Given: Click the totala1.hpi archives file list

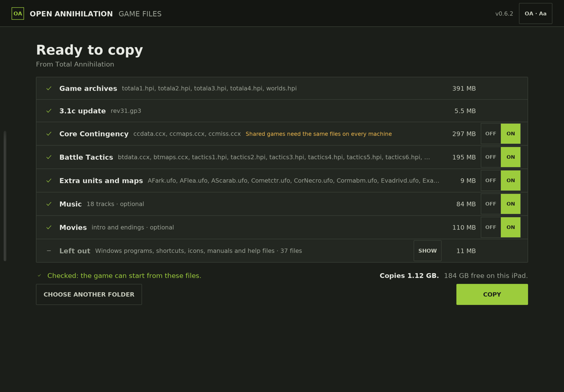Looking at the screenshot, I should 209,88.
